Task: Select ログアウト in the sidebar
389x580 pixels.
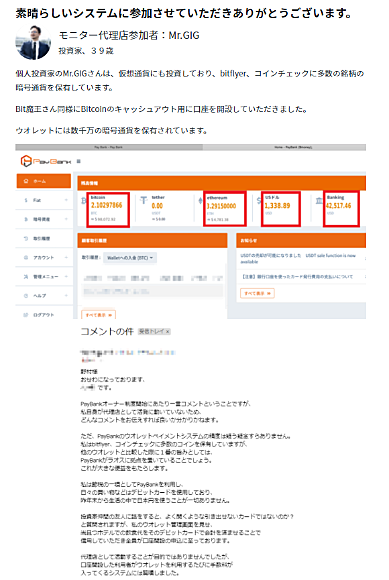Action: point(44,315)
